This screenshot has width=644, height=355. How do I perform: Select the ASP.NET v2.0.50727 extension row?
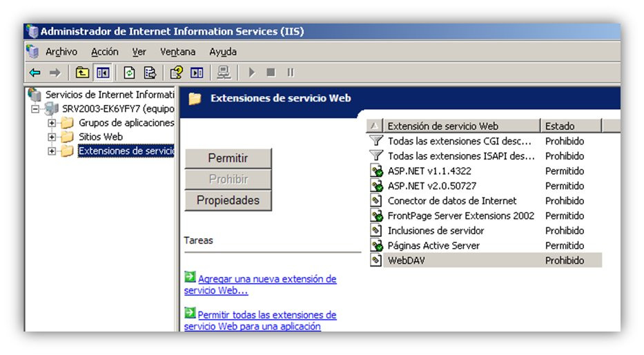(485, 186)
